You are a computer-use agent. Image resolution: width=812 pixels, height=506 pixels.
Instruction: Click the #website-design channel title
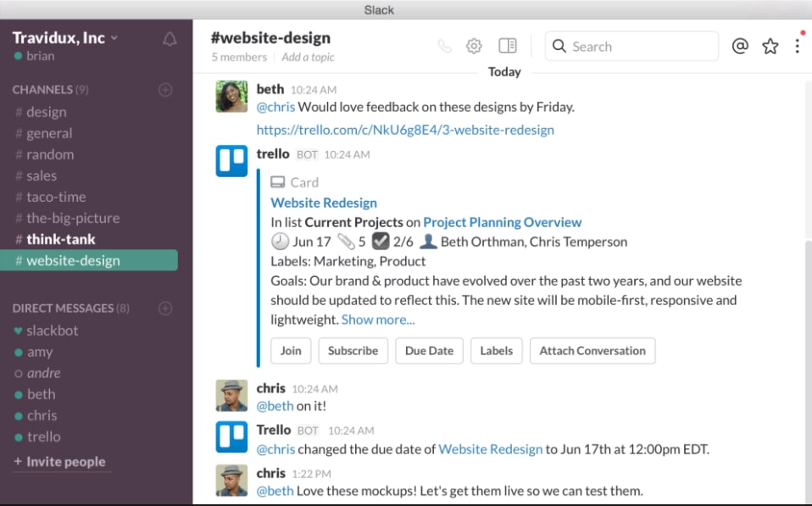pyautogui.click(x=270, y=38)
